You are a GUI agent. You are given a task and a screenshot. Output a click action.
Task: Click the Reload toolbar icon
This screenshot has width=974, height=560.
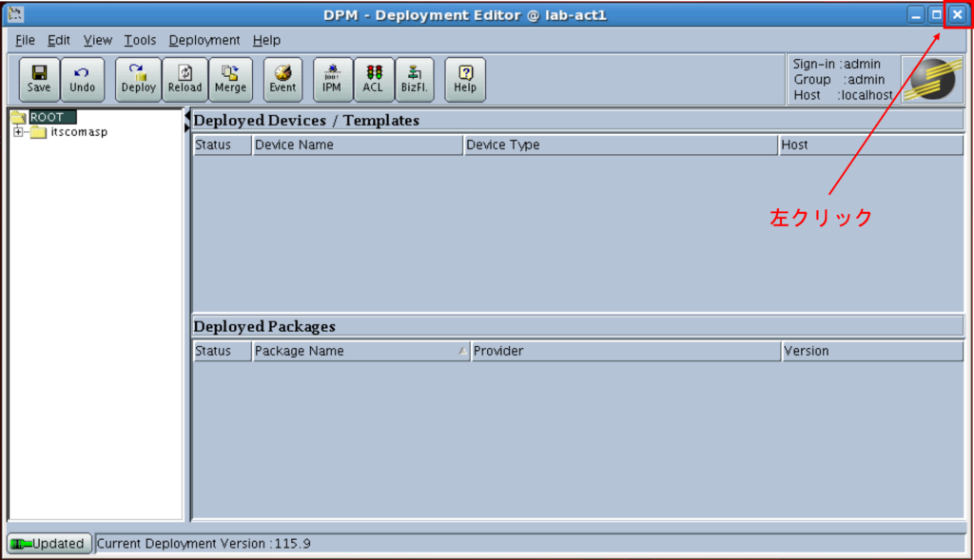tap(185, 80)
